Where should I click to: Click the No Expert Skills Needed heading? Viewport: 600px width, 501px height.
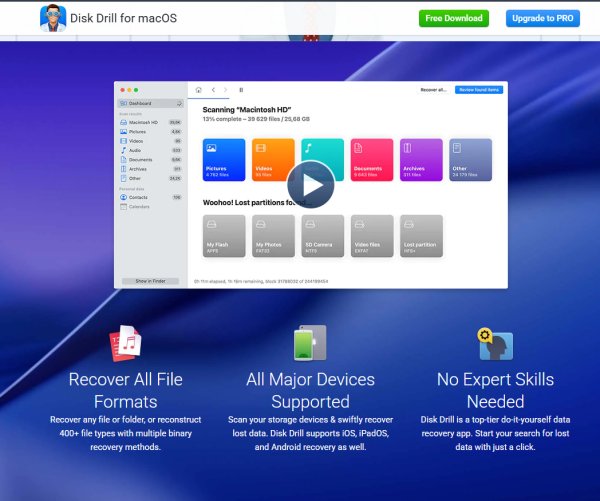point(495,390)
